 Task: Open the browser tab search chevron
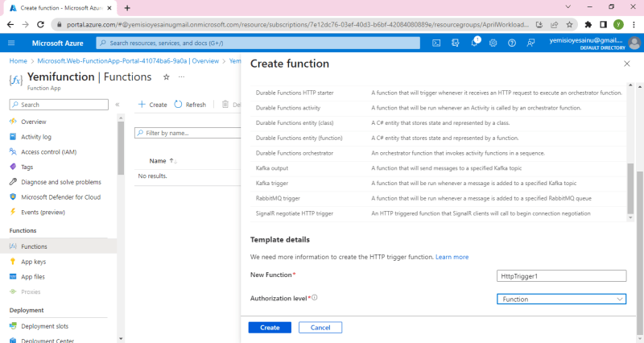[x=568, y=7]
